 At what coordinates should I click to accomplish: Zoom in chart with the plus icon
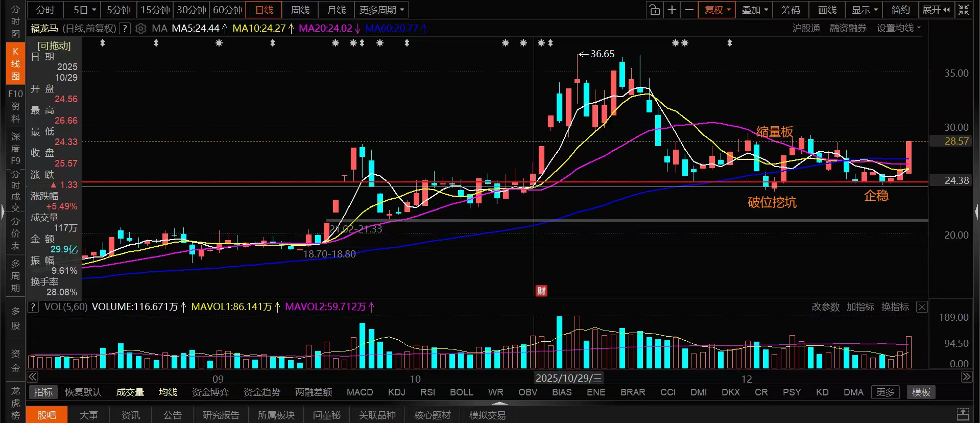pyautogui.click(x=672, y=10)
